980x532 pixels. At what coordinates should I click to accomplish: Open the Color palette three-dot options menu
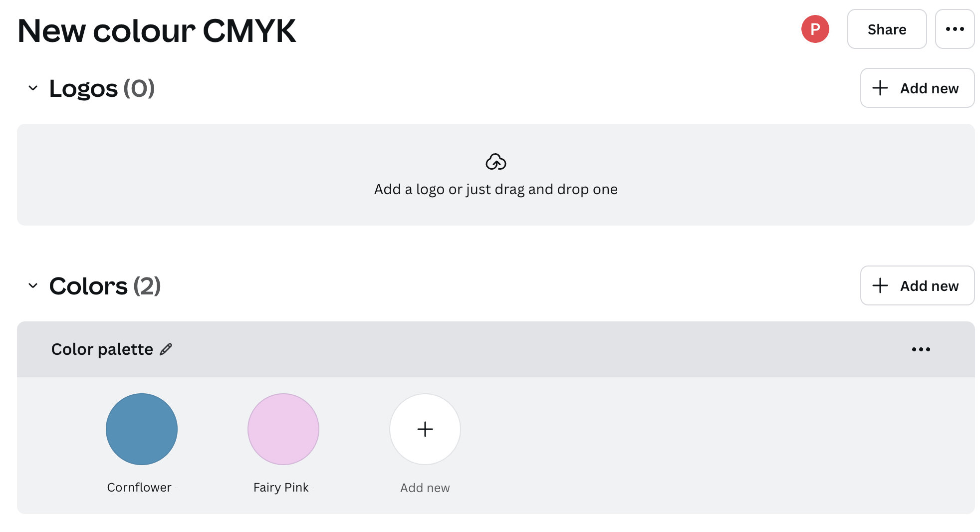pyautogui.click(x=921, y=349)
